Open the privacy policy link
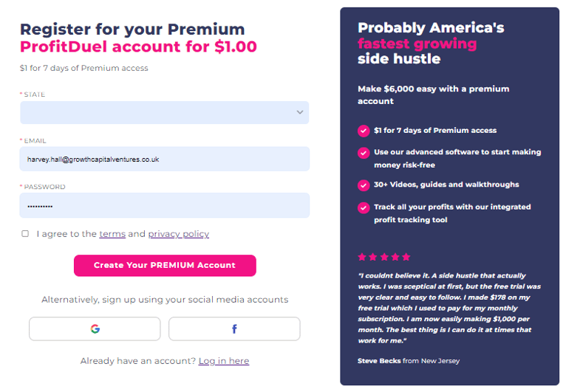The image size is (566, 392). pyautogui.click(x=178, y=234)
